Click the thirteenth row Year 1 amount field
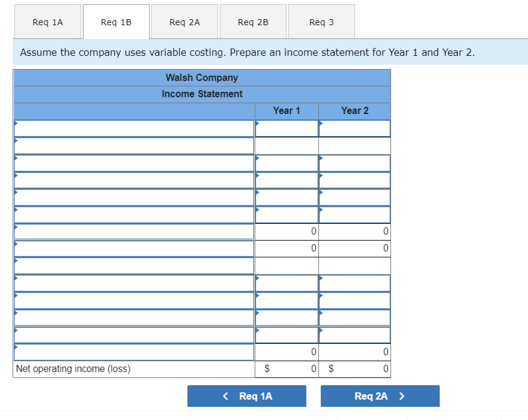Image resolution: width=528 pixels, height=420 pixels. point(287,335)
